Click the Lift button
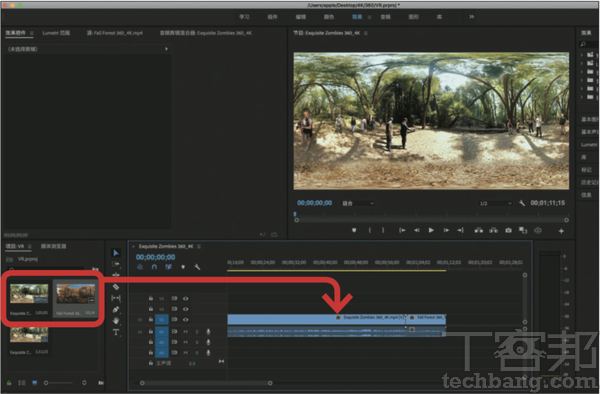The image size is (600, 394). click(478, 230)
